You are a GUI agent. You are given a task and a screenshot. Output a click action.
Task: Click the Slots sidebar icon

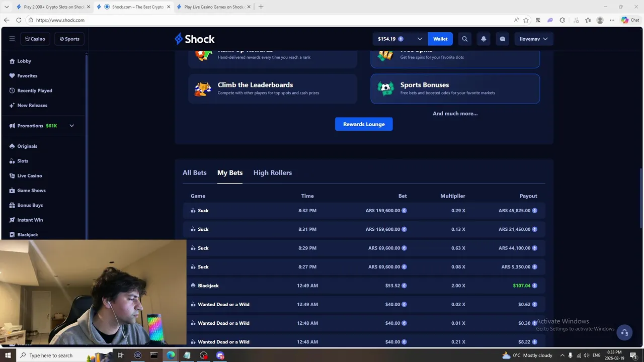click(12, 161)
